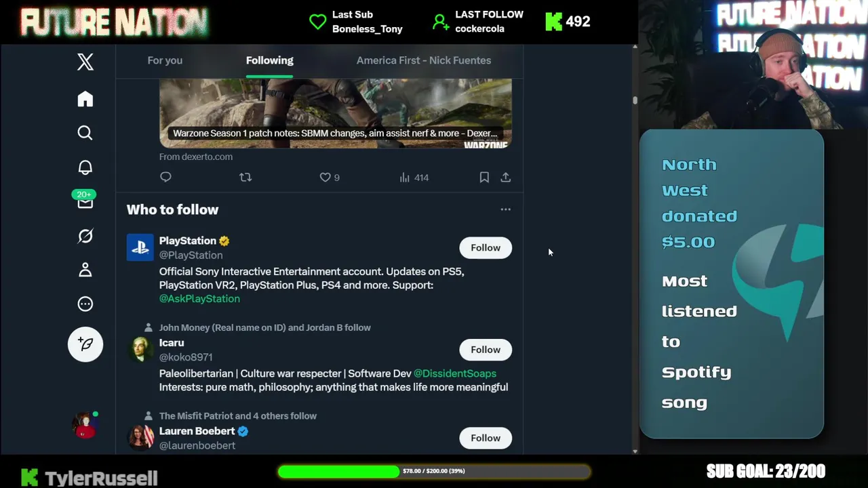The height and width of the screenshot is (488, 868).
Task: Open Who to follow three-dot options
Action: pos(505,209)
